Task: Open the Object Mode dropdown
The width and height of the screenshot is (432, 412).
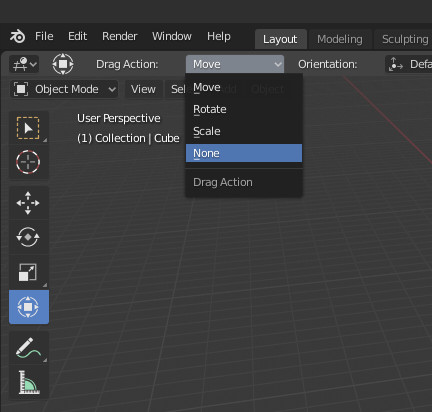Action: point(64,89)
